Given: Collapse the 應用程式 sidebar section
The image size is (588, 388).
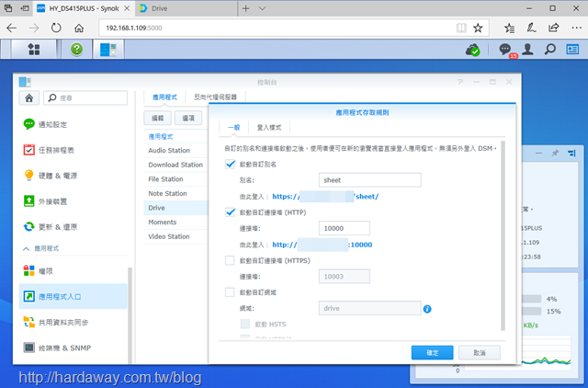Looking at the screenshot, I should click(x=27, y=248).
